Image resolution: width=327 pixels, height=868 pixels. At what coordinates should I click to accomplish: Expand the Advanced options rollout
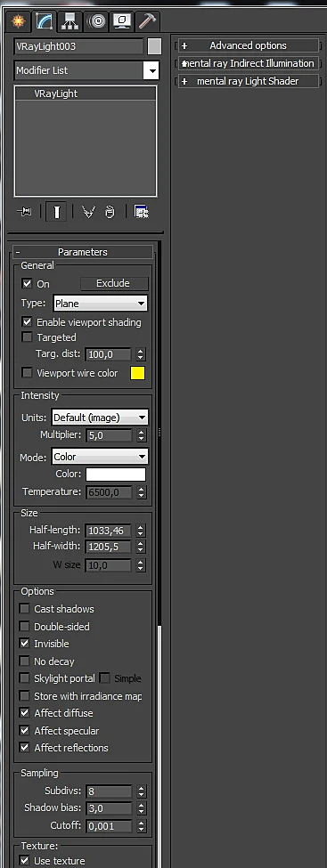tap(248, 45)
